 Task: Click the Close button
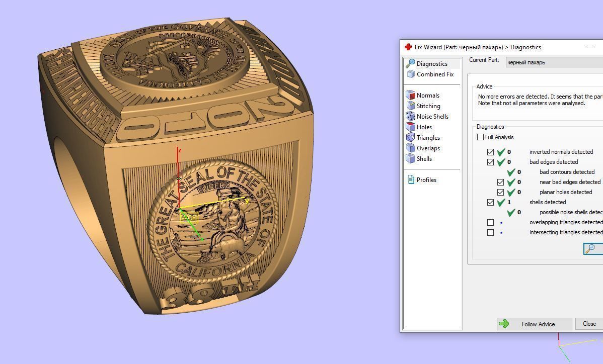[x=589, y=324]
